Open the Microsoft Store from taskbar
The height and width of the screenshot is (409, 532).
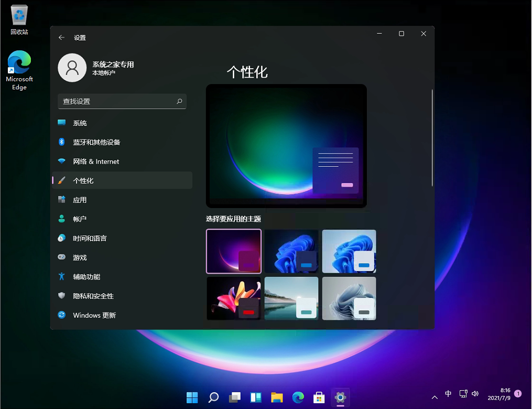coord(319,397)
